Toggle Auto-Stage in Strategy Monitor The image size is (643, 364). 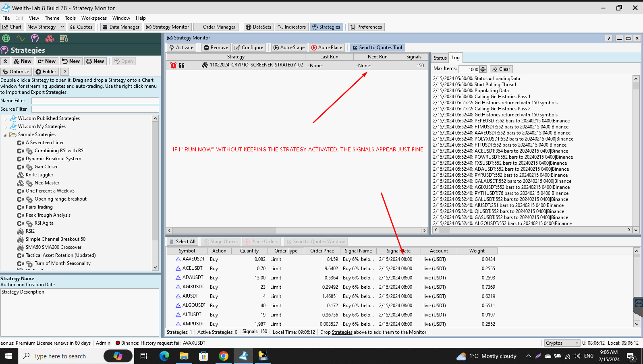[289, 48]
